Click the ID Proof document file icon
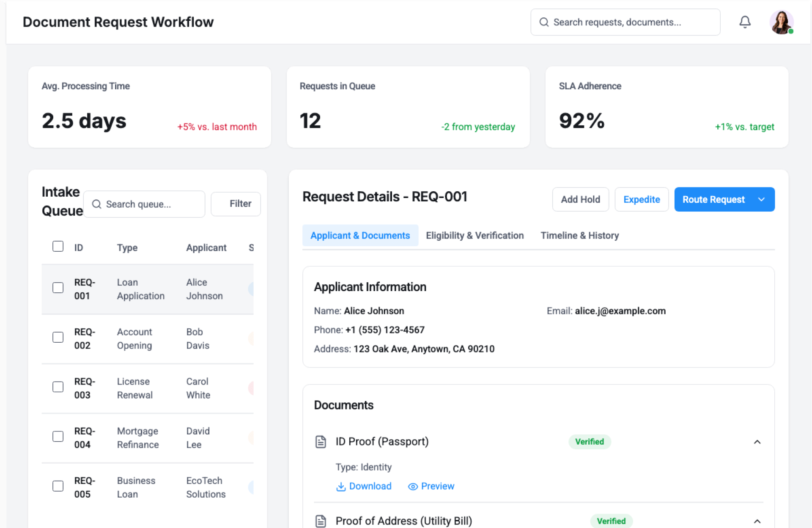This screenshot has width=812, height=528. click(x=321, y=442)
